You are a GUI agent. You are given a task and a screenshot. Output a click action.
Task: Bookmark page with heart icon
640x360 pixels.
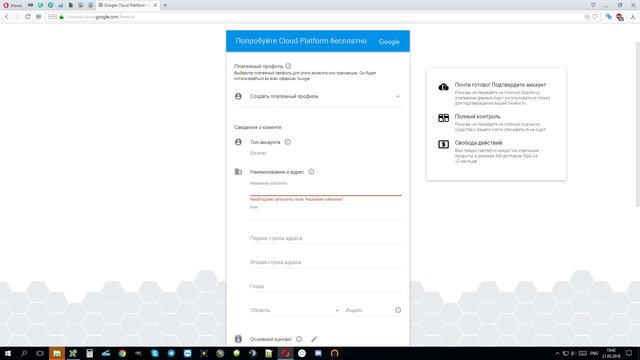pos(595,17)
